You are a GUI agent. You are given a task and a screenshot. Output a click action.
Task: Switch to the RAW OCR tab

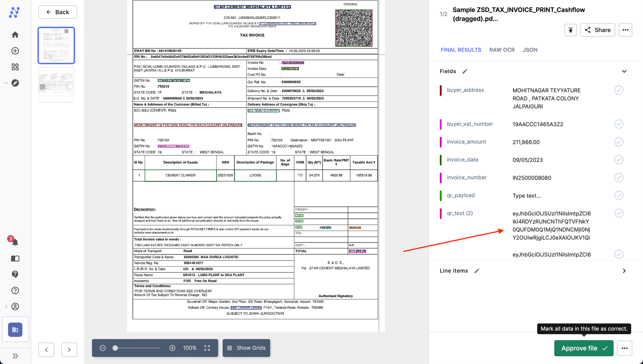coord(502,50)
